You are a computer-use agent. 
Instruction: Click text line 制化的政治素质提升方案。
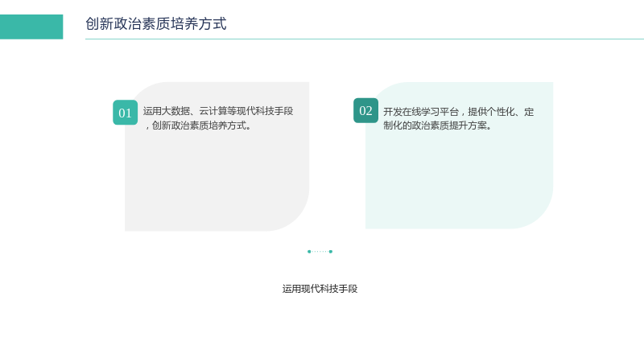pos(438,125)
